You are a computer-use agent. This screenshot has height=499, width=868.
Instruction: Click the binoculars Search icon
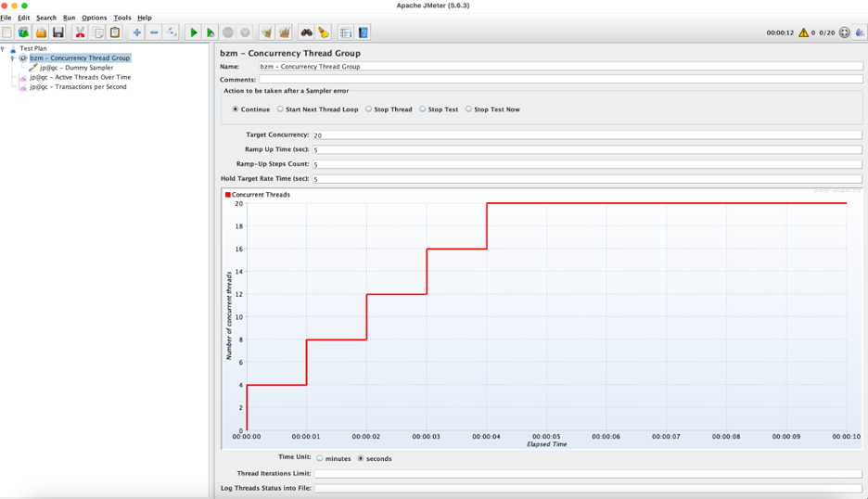[x=306, y=32]
